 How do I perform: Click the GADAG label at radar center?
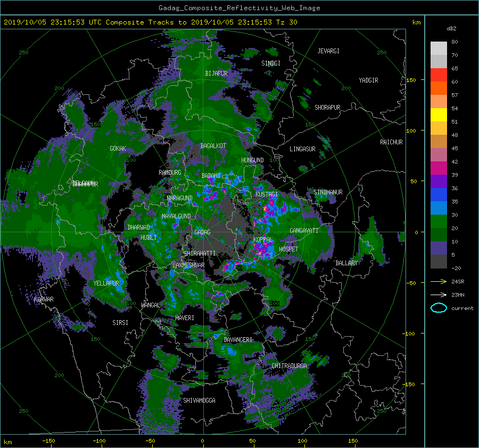click(x=202, y=232)
